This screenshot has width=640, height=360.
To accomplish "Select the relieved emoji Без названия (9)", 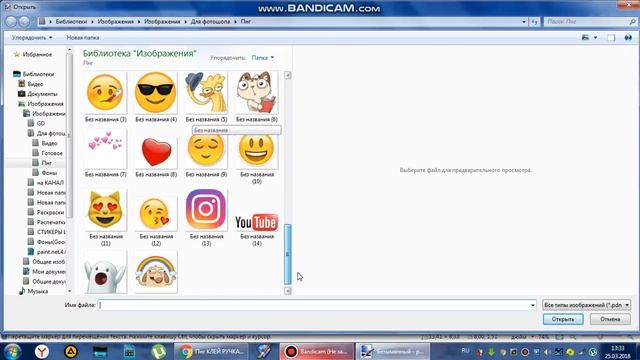I will 206,150.
